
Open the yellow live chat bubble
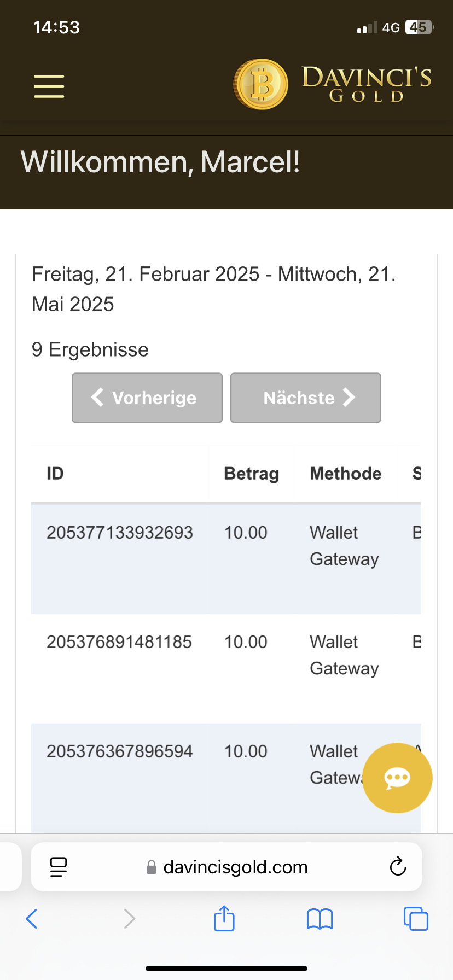coord(397,777)
